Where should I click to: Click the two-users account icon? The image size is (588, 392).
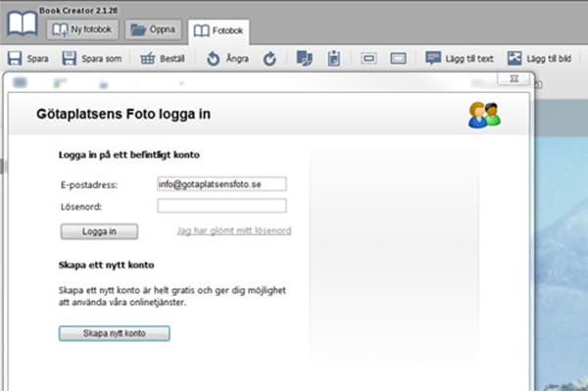coord(484,115)
